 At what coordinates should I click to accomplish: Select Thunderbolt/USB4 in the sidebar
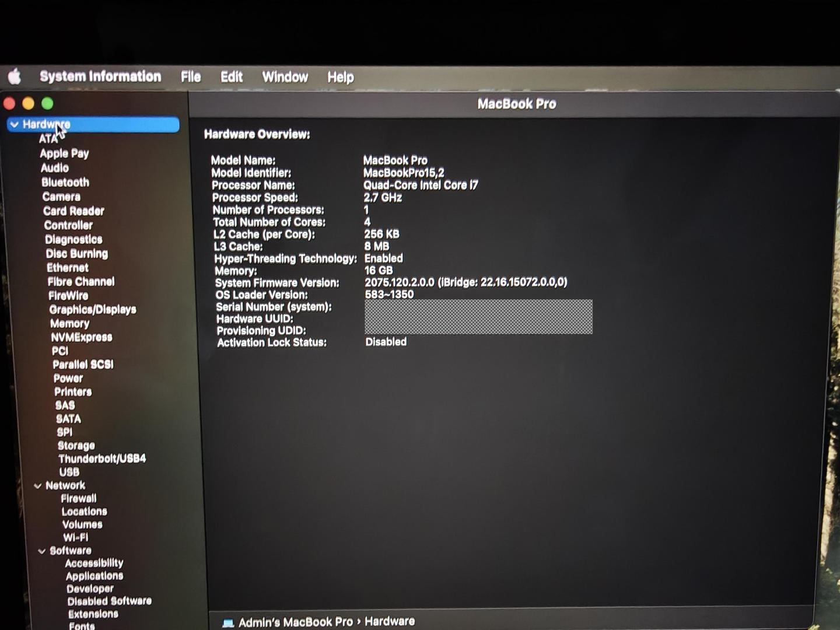pyautogui.click(x=102, y=459)
